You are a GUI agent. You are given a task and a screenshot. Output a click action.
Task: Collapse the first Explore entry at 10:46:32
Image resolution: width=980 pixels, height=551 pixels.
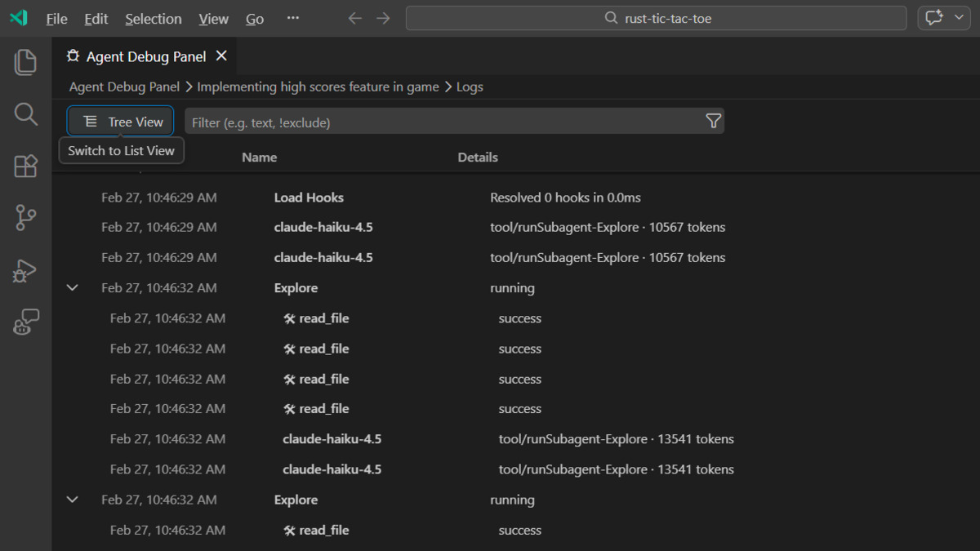pyautogui.click(x=72, y=287)
